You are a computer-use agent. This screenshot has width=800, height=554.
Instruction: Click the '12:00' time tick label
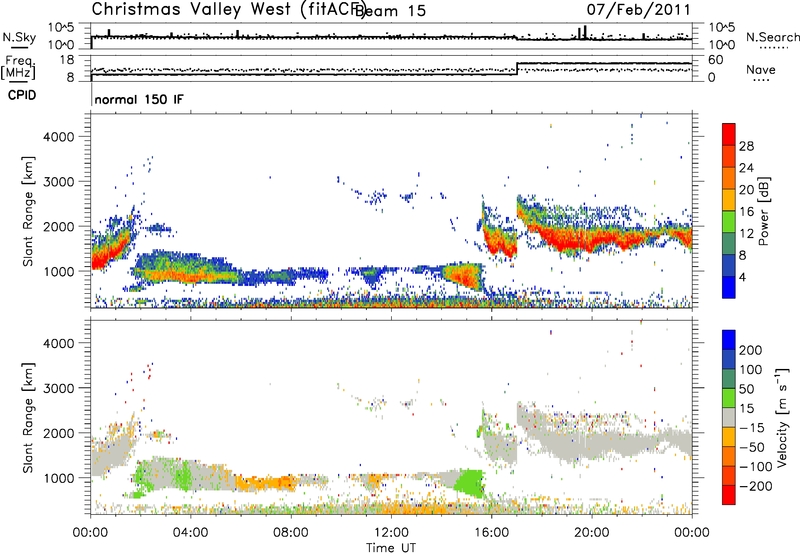tap(391, 533)
